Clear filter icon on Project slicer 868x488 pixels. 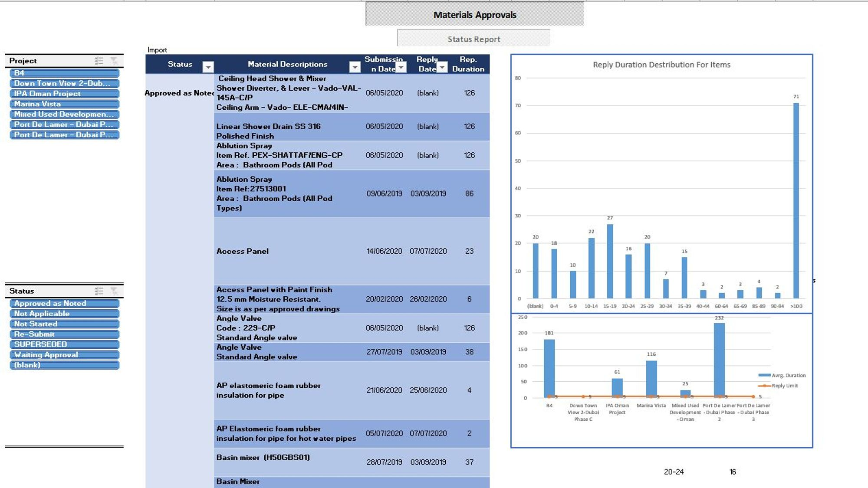[114, 61]
